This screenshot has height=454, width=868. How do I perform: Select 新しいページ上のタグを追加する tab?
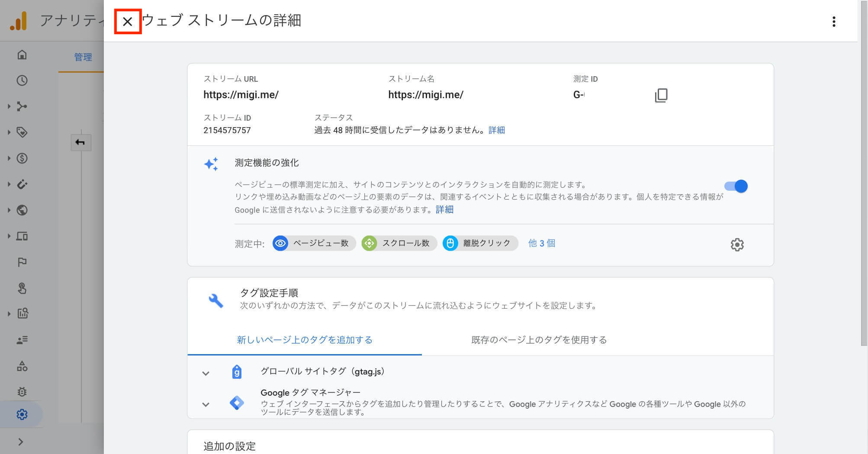coord(305,340)
